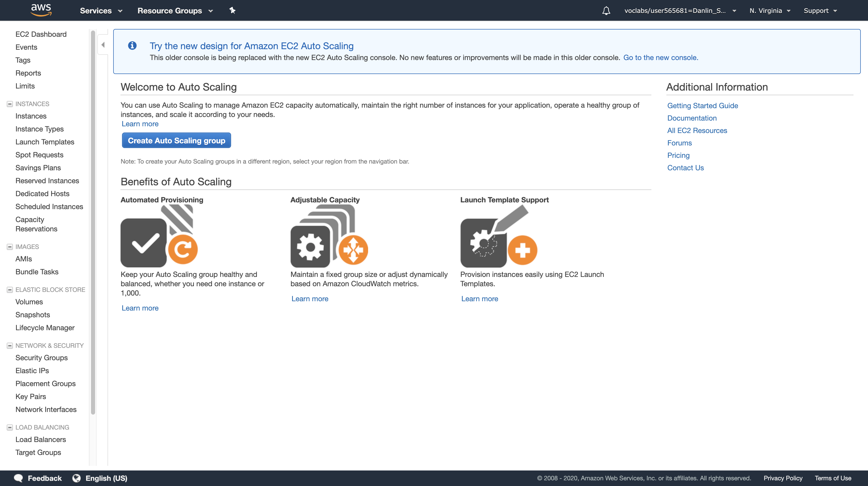868x486 pixels.
Task: Collapse the sidebar with the arrow handle
Action: click(x=103, y=45)
